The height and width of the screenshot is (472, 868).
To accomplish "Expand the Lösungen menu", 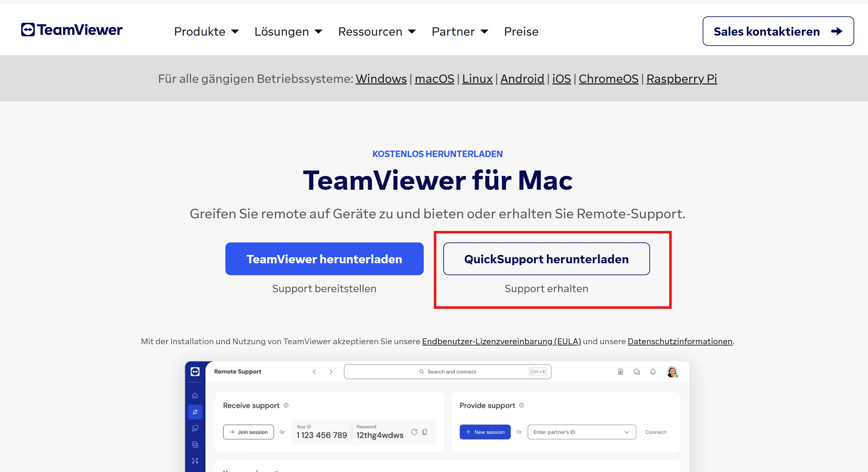I will (288, 32).
